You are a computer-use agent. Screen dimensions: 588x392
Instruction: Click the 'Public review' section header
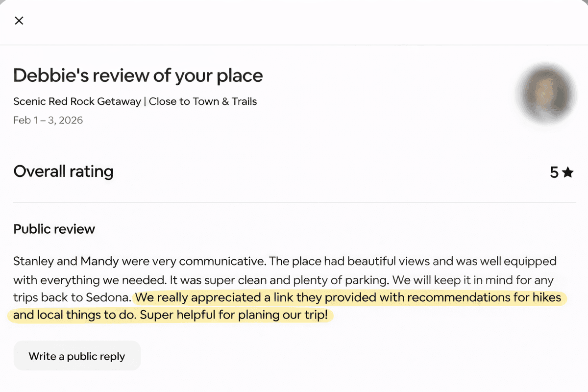point(54,229)
